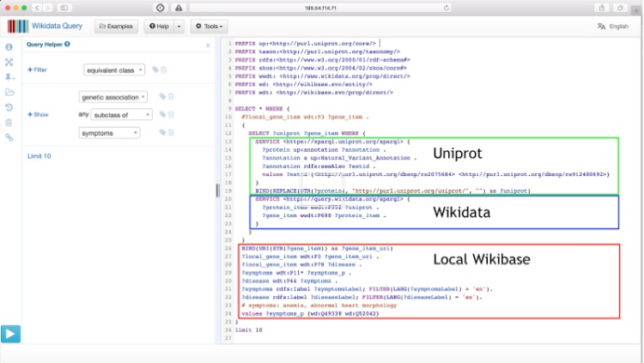
Task: Click the line 'SELECT * WHERE {' in the editor
Action: coord(262,109)
